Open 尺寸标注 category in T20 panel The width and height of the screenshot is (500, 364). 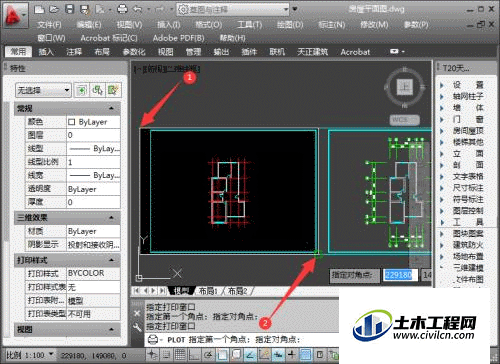click(x=468, y=188)
